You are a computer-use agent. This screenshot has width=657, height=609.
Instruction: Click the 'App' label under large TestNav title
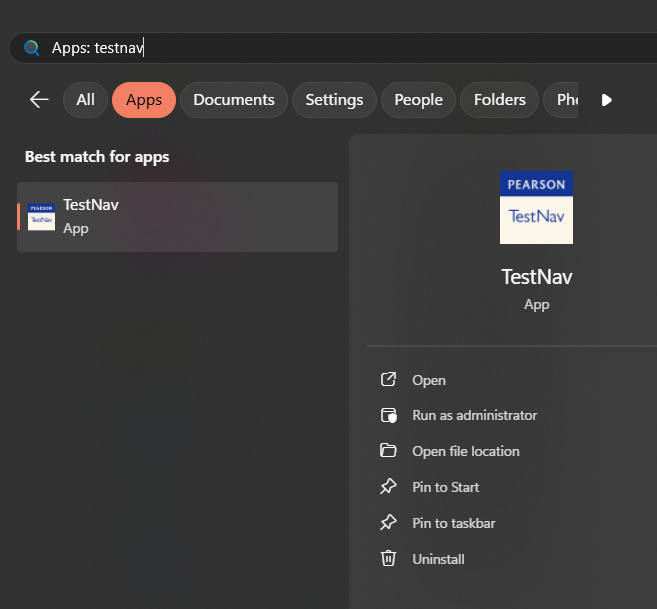(x=536, y=305)
